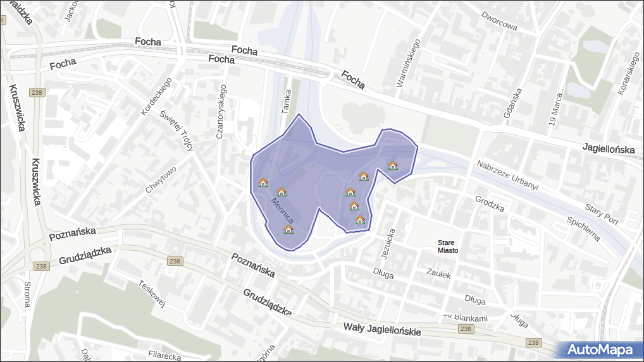644x362 pixels.
Task: Click the easternmost house marker near Nabrzeże Urbanyi
Action: 392,166
